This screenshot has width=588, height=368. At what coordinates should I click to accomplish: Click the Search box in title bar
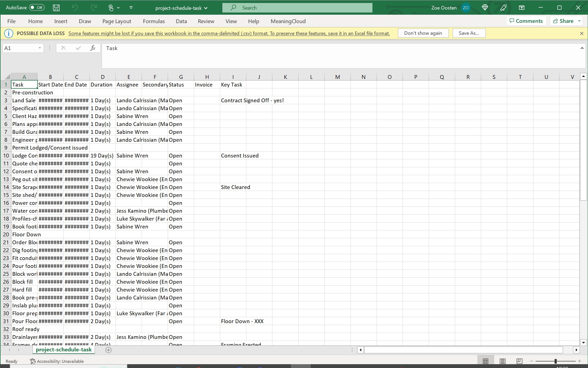tap(297, 8)
